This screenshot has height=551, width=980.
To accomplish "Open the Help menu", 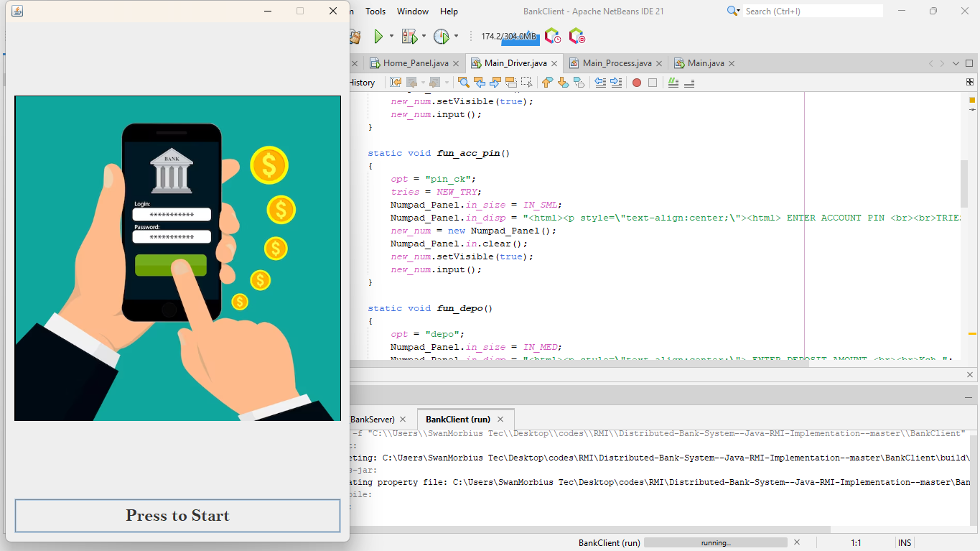I will tap(449, 11).
